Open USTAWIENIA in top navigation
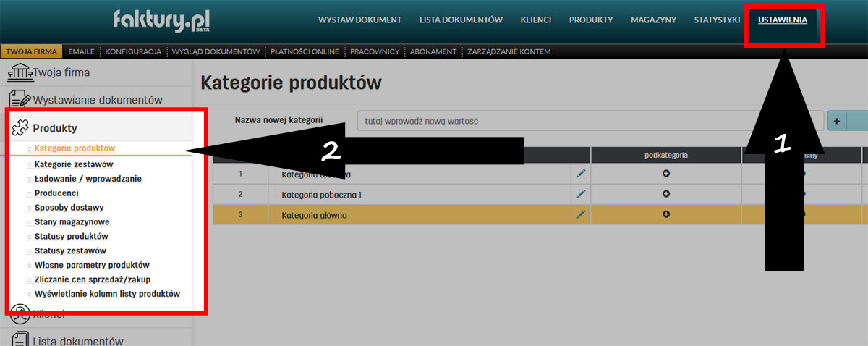The width and height of the screenshot is (868, 346). pos(783,20)
